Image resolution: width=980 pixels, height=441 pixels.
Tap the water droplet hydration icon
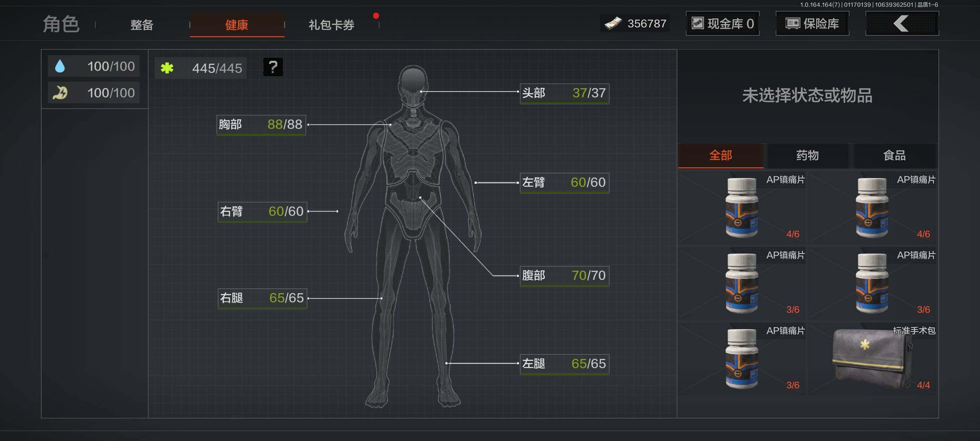pos(60,66)
